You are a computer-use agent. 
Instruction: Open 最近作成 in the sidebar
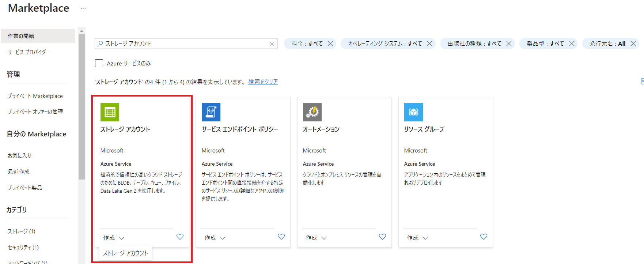pyautogui.click(x=19, y=171)
